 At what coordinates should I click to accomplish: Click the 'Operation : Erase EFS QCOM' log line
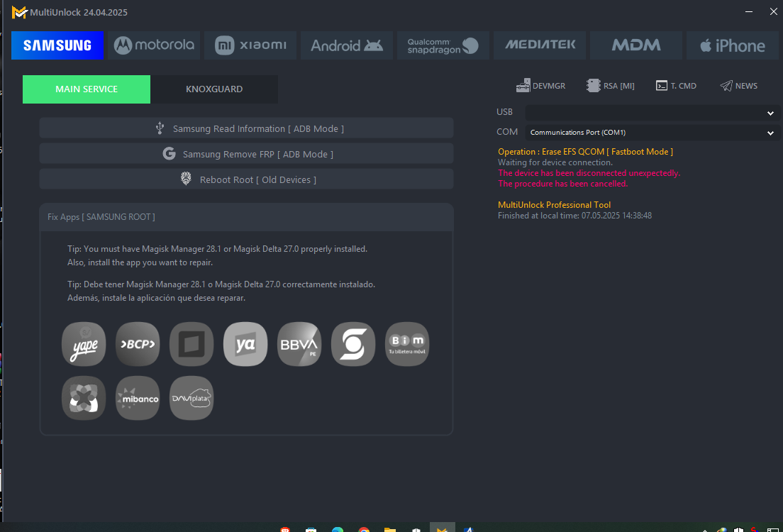click(585, 151)
